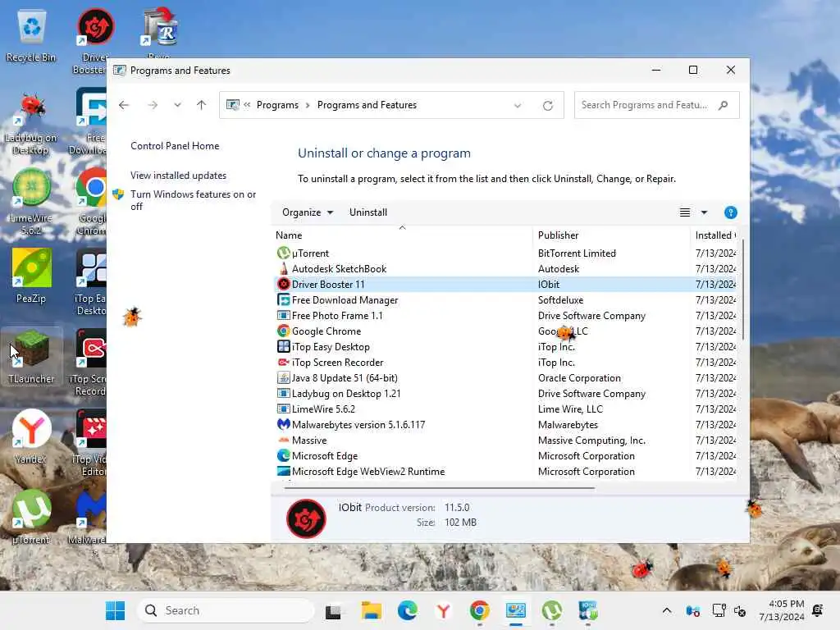840x630 pixels.
Task: Show hidden system tray icons chevron
Action: pyautogui.click(x=666, y=610)
